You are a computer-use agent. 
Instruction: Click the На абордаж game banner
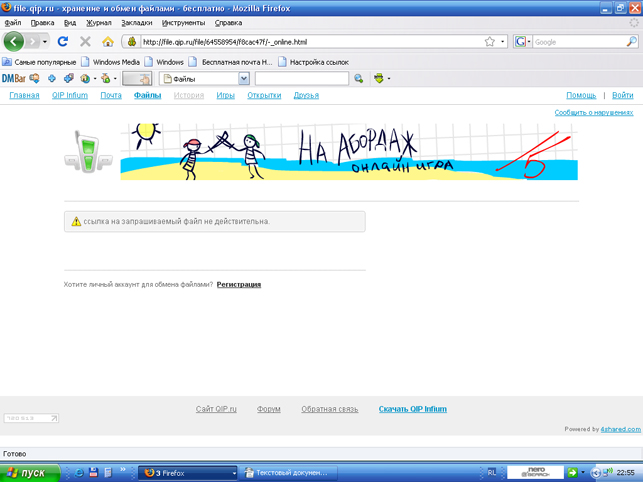point(348,151)
